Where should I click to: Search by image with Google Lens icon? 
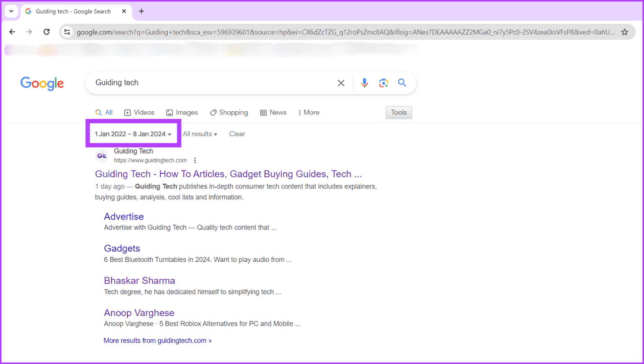[x=383, y=83]
